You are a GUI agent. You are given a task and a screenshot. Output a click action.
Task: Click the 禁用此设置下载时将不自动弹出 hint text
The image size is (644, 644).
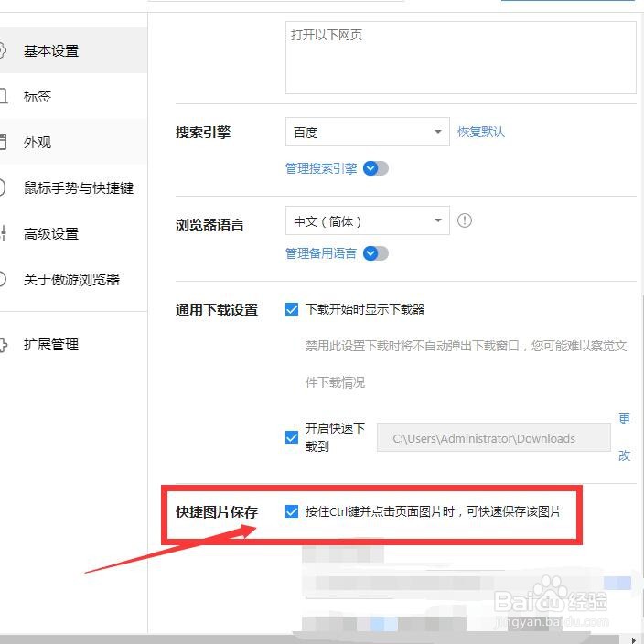pos(467,364)
